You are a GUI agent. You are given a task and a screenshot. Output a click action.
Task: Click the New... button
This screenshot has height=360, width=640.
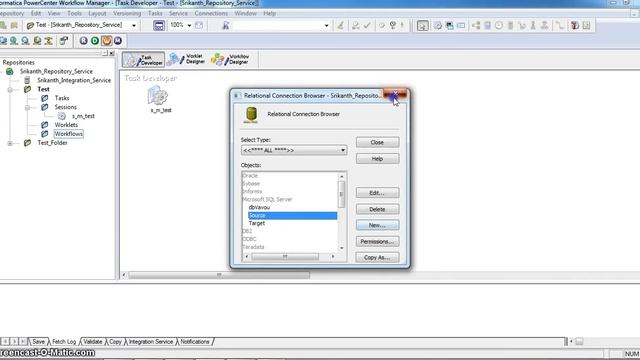pyautogui.click(x=378, y=225)
